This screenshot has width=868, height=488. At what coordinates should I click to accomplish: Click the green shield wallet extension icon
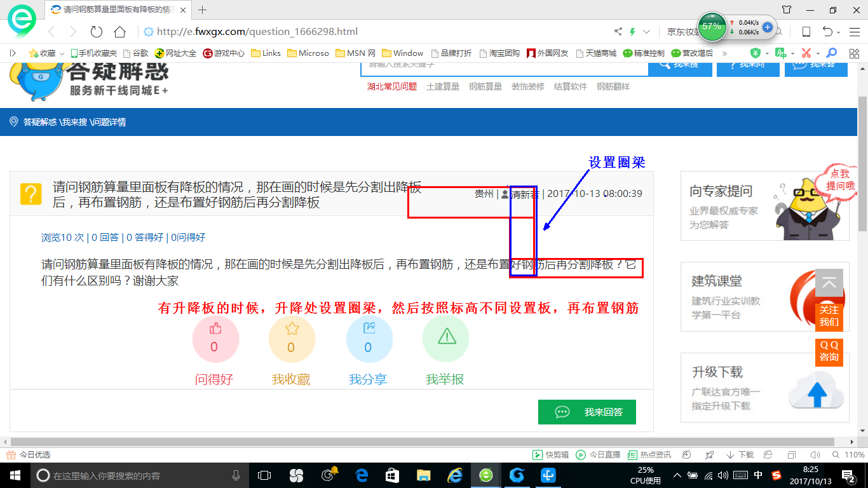pos(755,53)
